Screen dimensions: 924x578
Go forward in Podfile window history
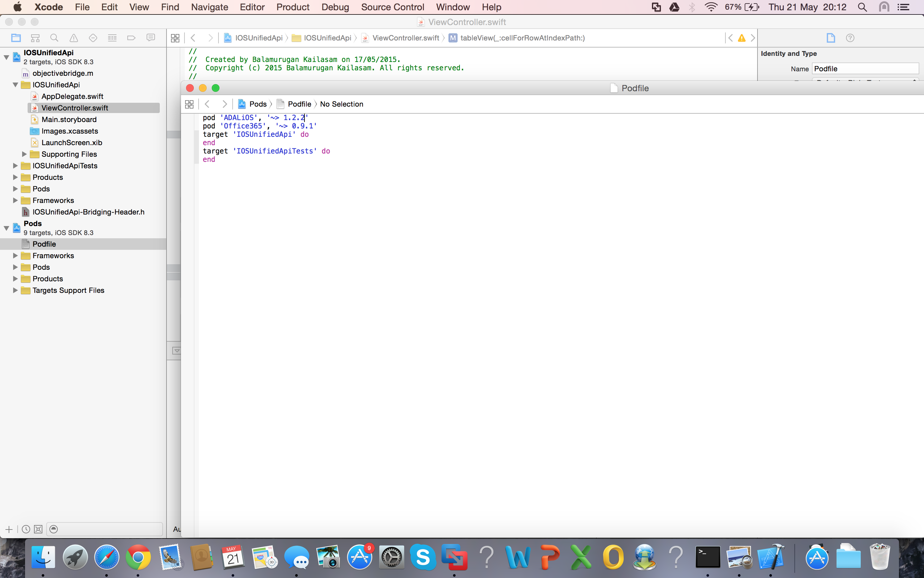click(225, 104)
